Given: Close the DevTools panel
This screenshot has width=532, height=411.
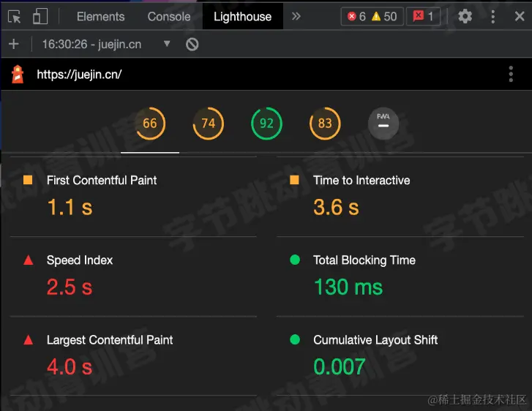Looking at the screenshot, I should click(x=520, y=16).
